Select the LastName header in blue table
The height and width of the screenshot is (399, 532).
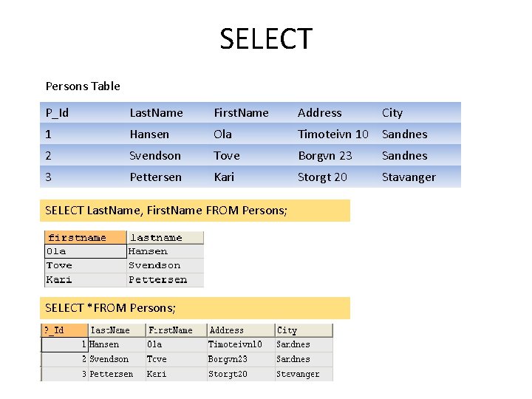point(156,112)
